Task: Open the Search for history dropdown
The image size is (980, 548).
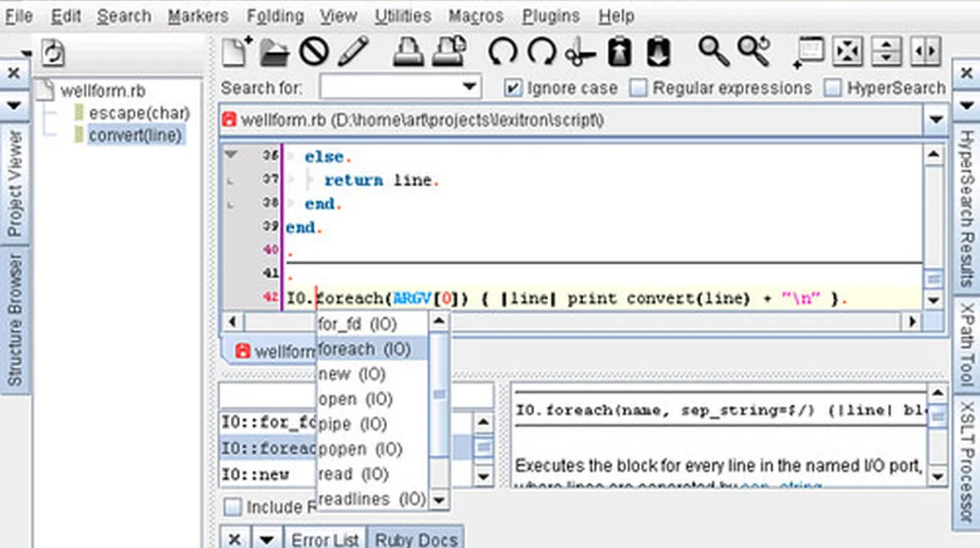Action: pyautogui.click(x=469, y=87)
